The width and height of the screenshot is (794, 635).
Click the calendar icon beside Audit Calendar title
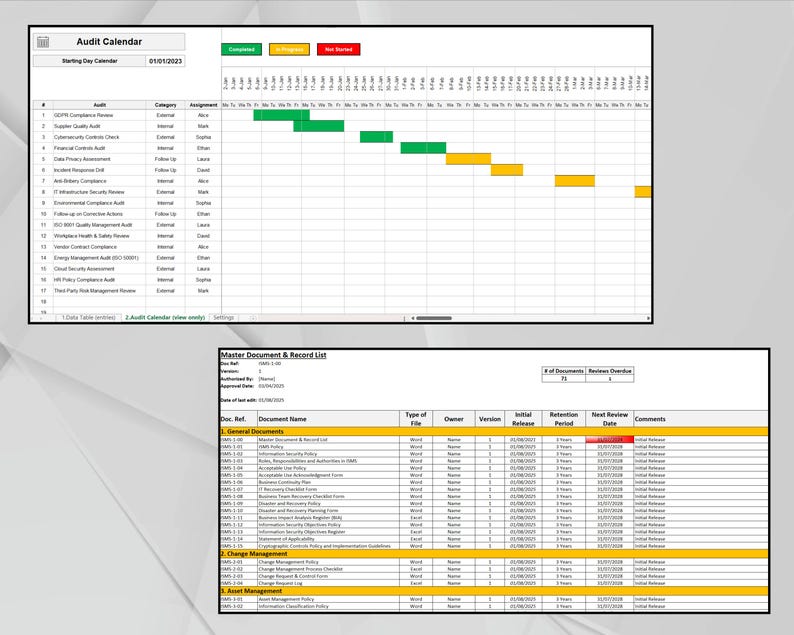coord(43,42)
